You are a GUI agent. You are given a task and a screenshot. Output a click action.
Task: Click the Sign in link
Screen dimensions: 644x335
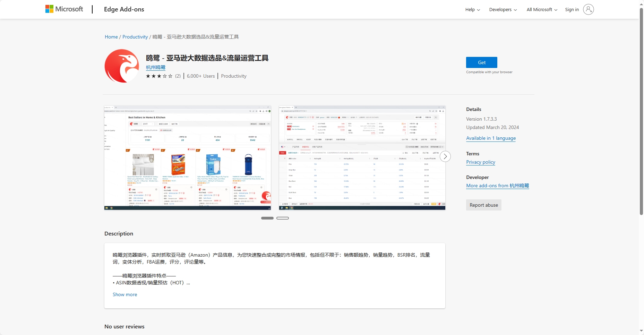pyautogui.click(x=572, y=10)
